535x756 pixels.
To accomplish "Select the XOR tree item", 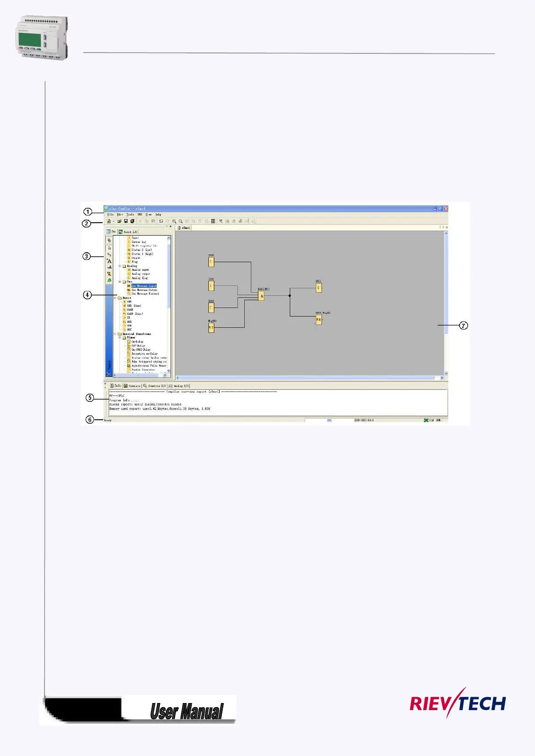I will [x=129, y=326].
